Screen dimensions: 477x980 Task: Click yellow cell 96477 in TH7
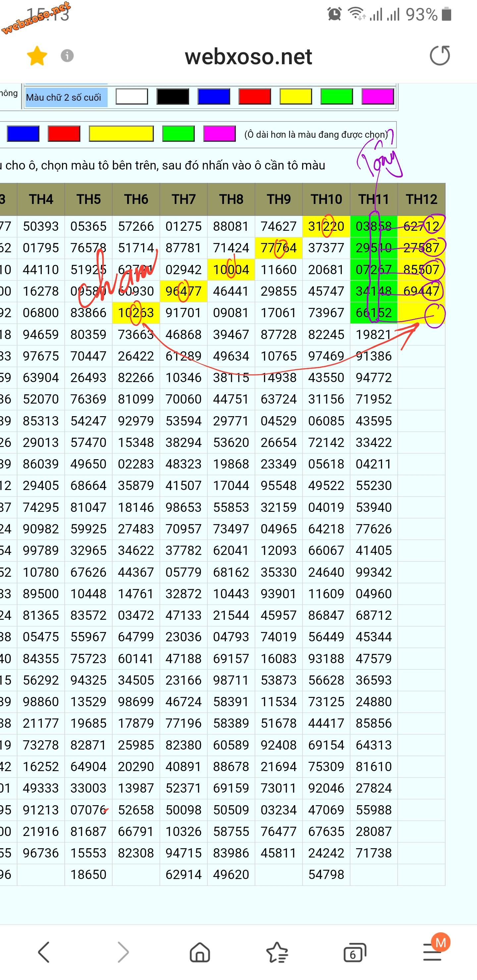point(184,291)
